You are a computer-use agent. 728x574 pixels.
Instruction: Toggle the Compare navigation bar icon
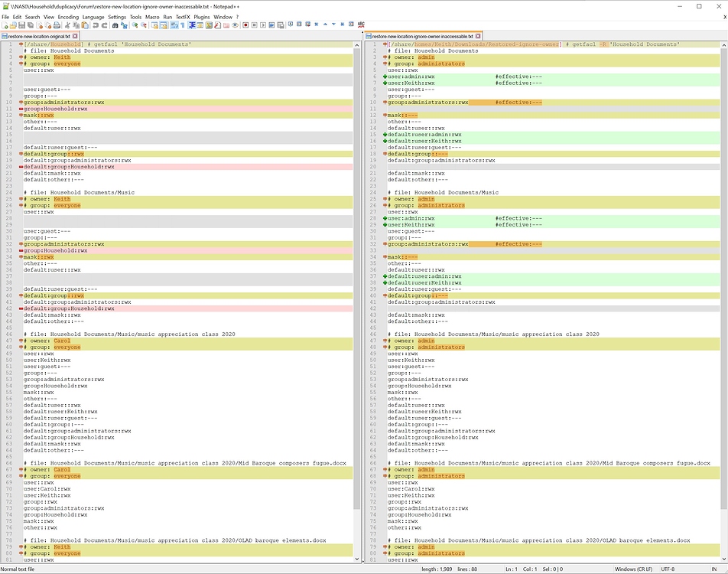pos(351,24)
